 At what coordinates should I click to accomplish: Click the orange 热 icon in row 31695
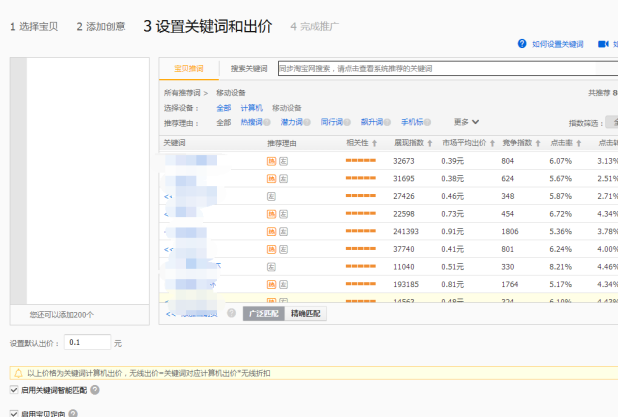coord(272,179)
